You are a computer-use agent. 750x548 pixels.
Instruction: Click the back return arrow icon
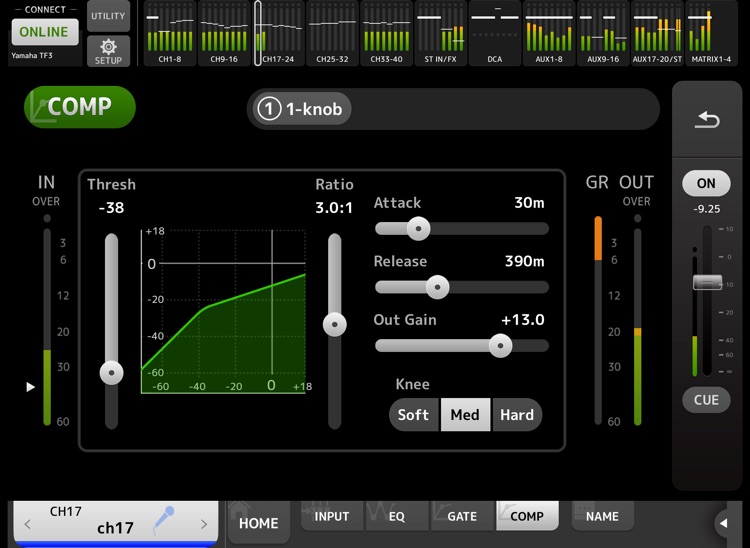[x=707, y=120]
